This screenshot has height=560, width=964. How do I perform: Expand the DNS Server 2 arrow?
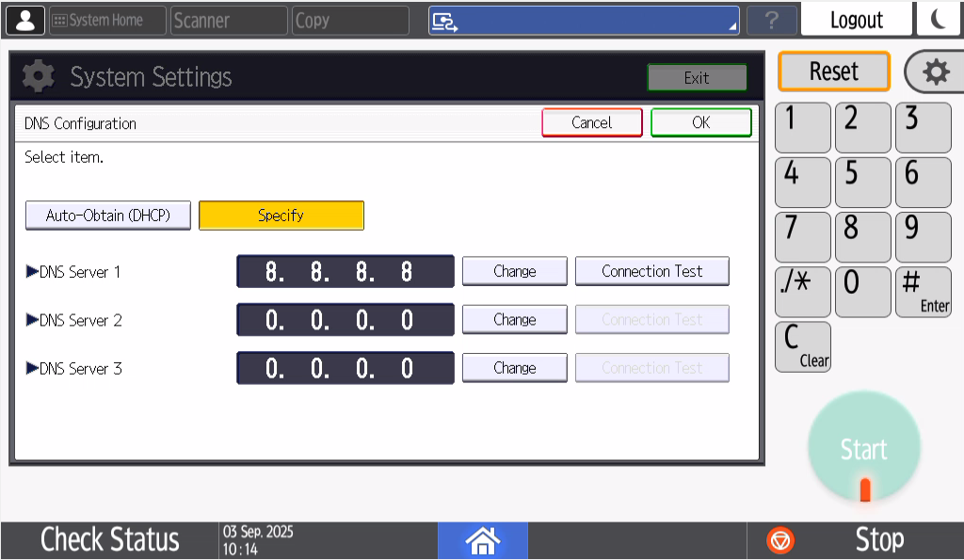[x=32, y=320]
